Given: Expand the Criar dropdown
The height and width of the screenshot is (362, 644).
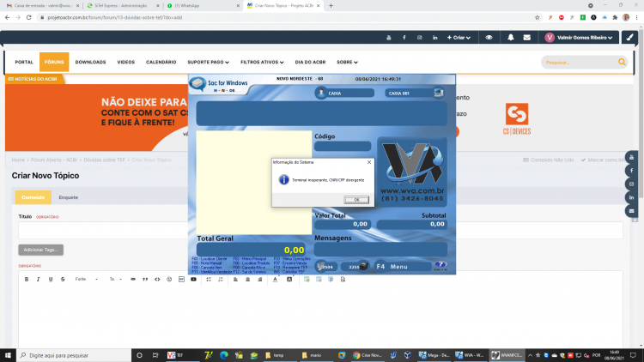Looking at the screenshot, I should [x=459, y=38].
